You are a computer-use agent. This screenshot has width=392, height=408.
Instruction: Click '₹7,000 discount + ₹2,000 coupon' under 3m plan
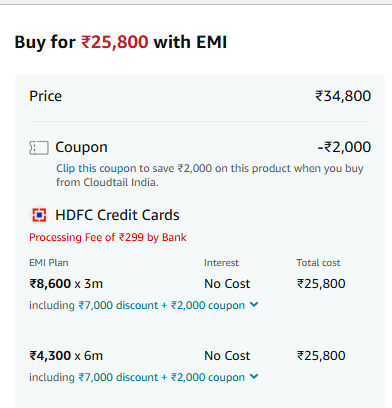162,305
